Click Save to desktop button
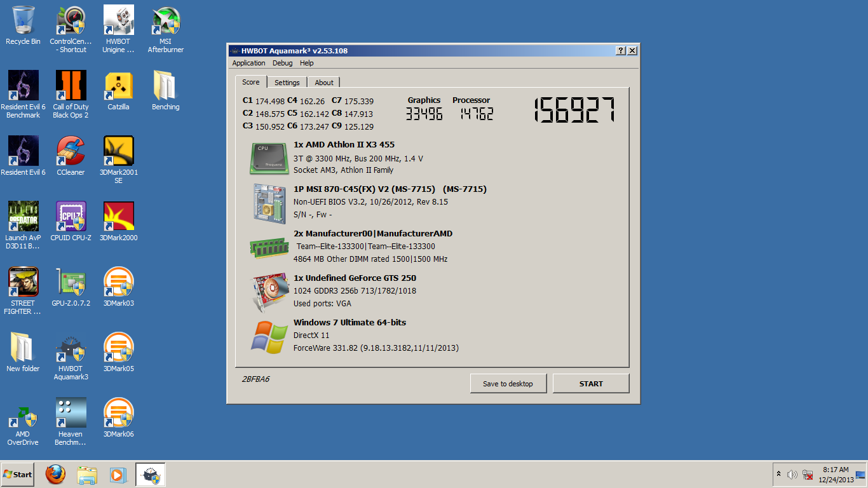The image size is (868, 488). (x=508, y=383)
